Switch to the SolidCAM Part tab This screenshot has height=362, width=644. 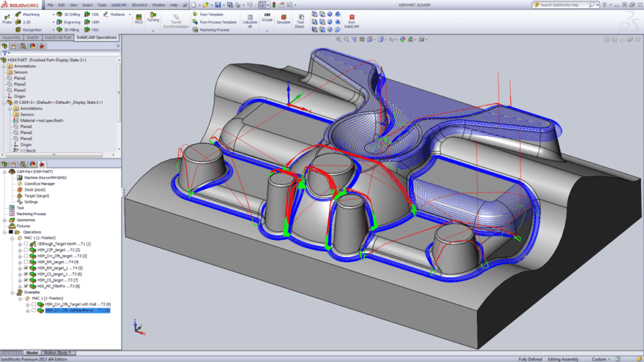[x=58, y=38]
